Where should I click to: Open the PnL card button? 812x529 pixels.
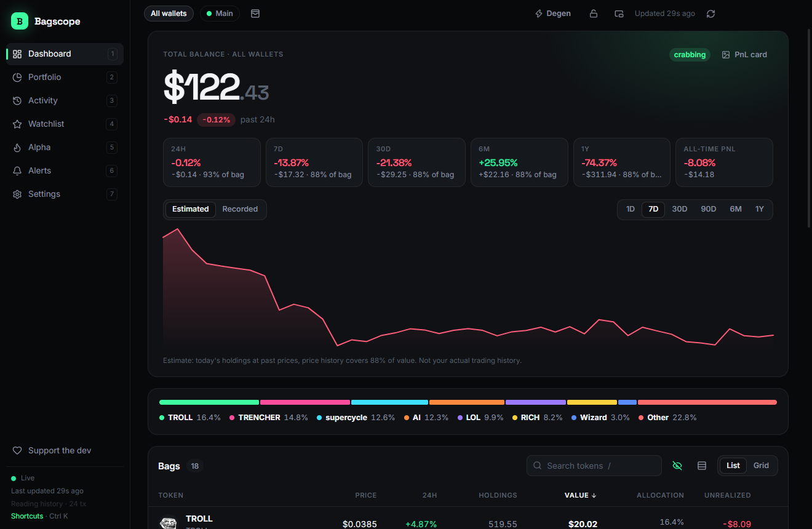744,55
